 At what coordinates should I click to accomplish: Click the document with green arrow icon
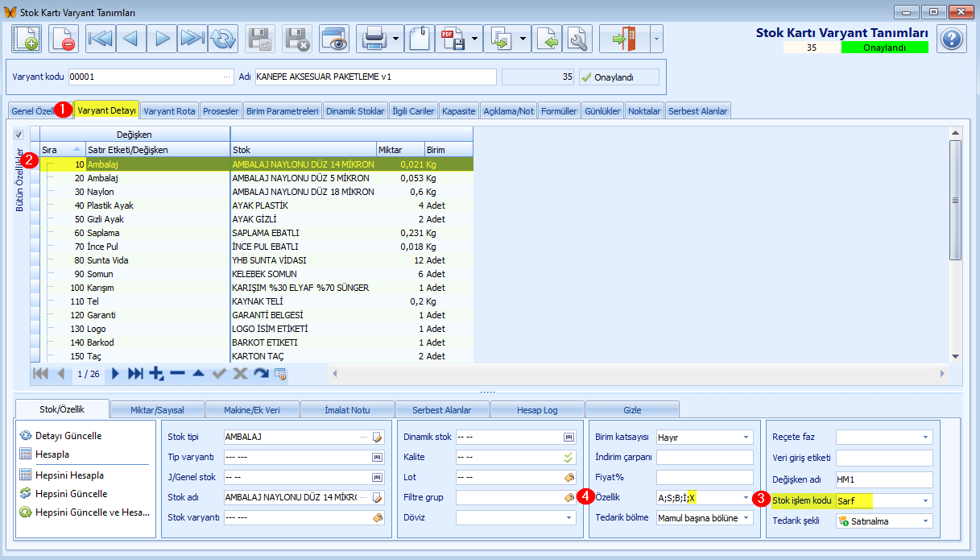coord(548,39)
